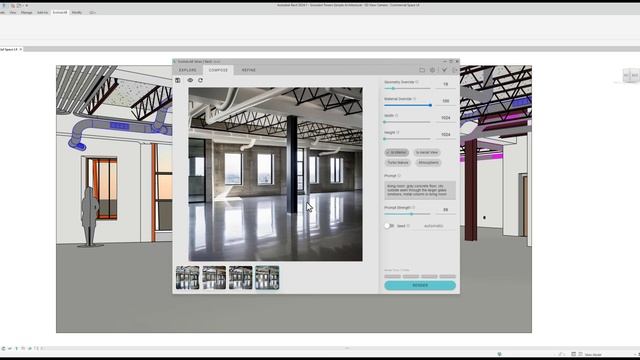Viewport: 640px width, 360px height.
Task: Toggle the first checked mode chip under Height
Action: coord(396,152)
